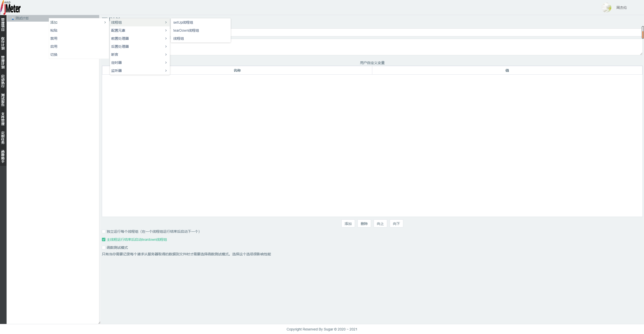
Task: Enable 独立运行每个线程组 checkbox
Action: 103,231
